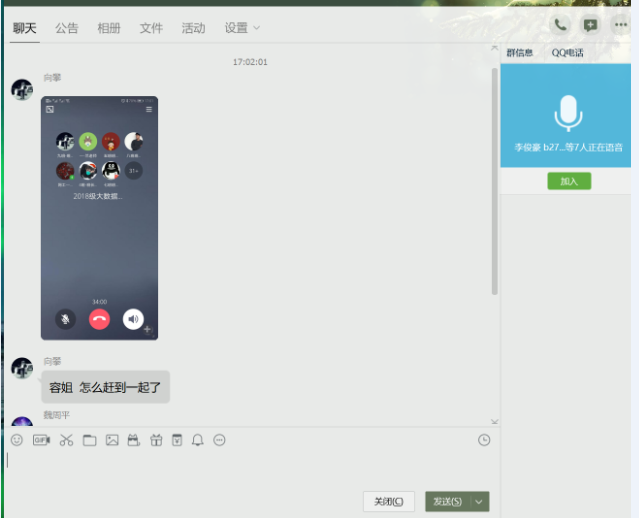Open the shared phone screenshot image

[99, 218]
